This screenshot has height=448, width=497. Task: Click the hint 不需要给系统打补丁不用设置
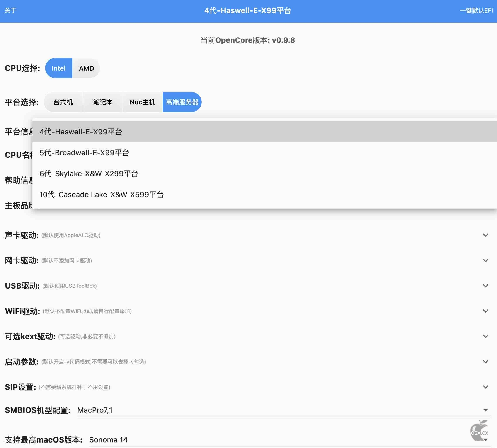pos(74,387)
